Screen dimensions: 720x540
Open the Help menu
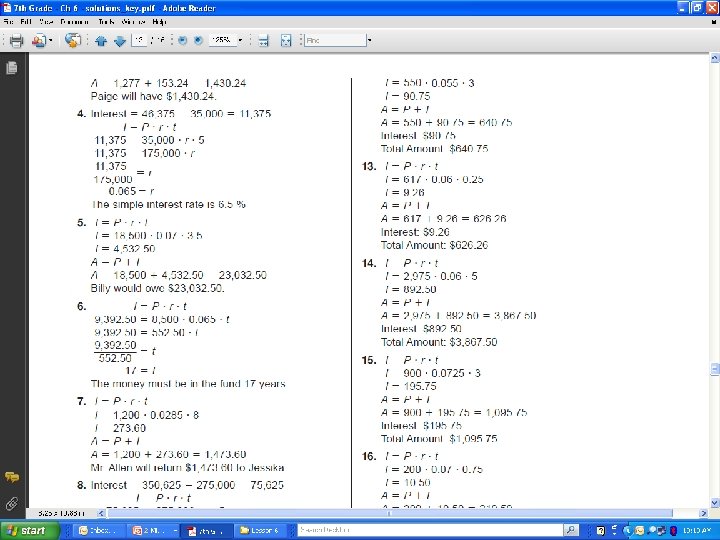click(159, 22)
